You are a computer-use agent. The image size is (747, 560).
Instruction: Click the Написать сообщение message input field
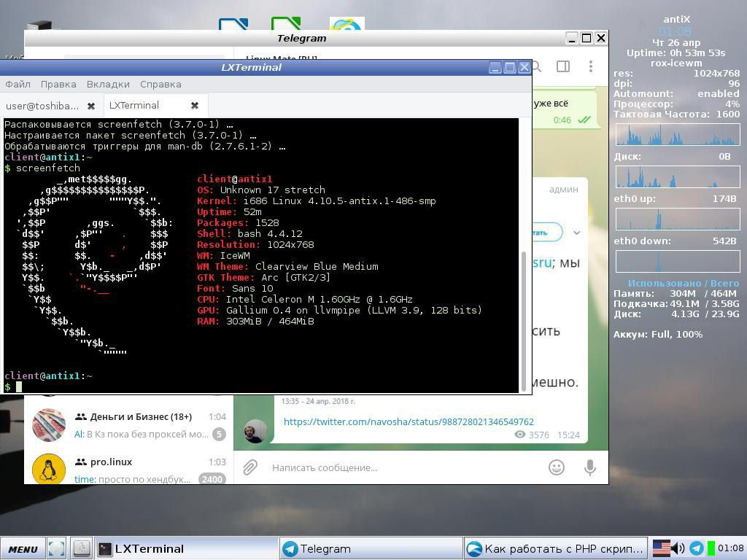[405, 467]
